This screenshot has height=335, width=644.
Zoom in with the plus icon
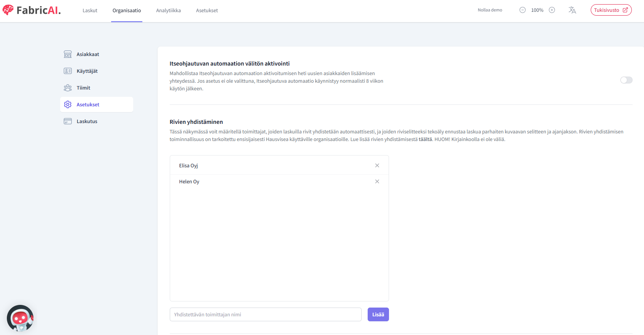[x=552, y=10]
